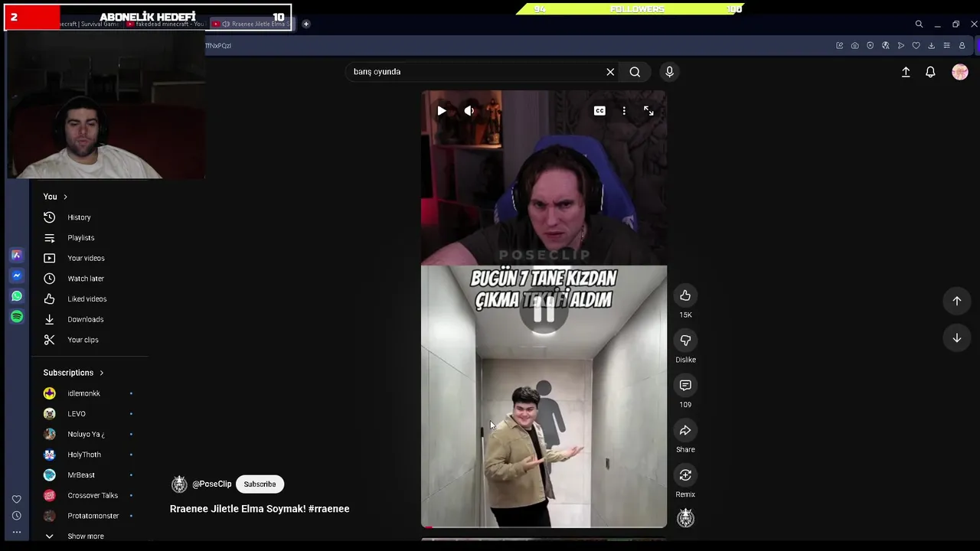The image size is (980, 551).
Task: Switch to Rraenee Jiletle Elma tab
Action: coord(252,24)
